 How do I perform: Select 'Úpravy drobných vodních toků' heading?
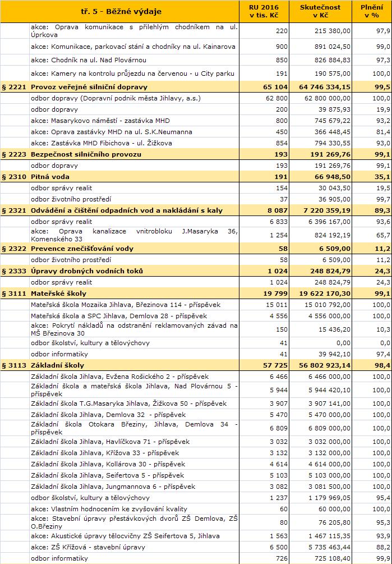(87, 271)
